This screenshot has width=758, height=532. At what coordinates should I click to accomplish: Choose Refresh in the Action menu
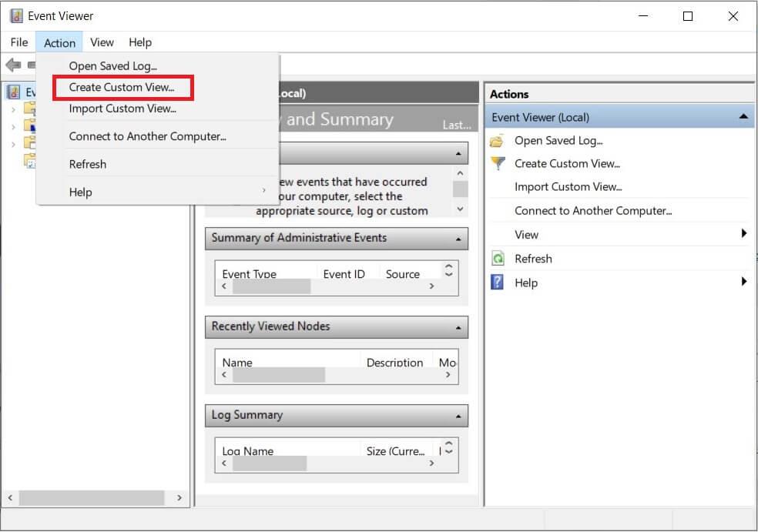point(158,164)
